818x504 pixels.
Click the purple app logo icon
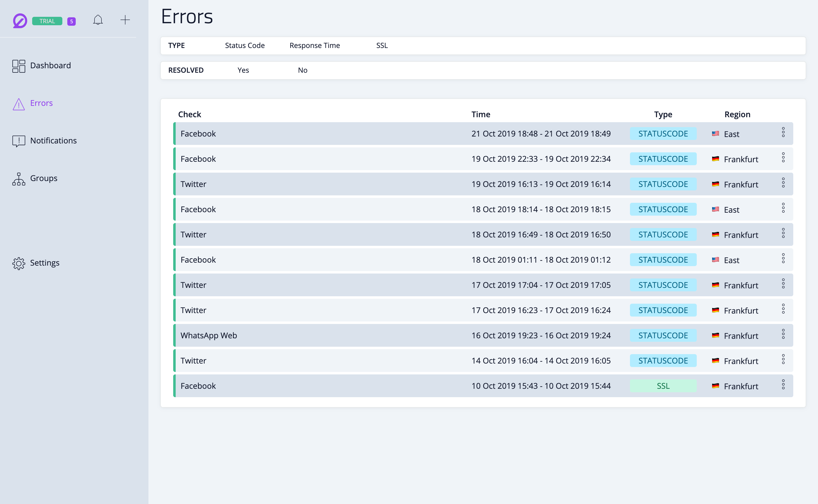pyautogui.click(x=20, y=21)
